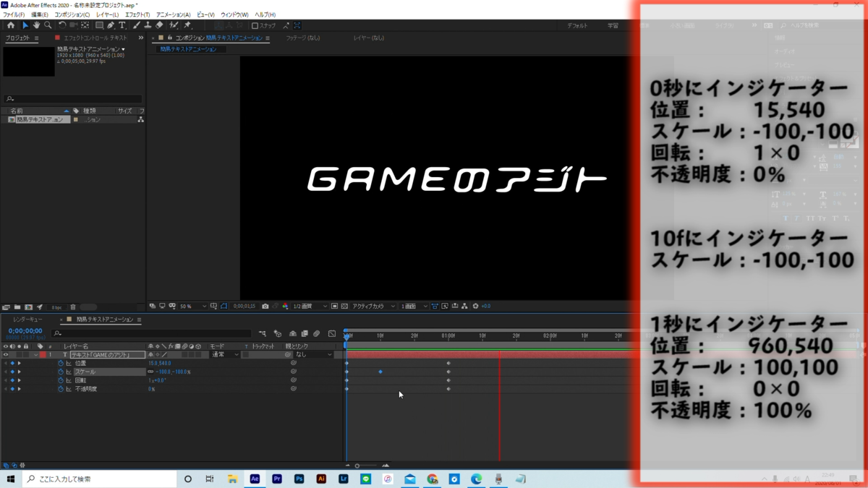The image size is (868, 488).
Task: Click the trash icon in Project panel
Action: 73,307
